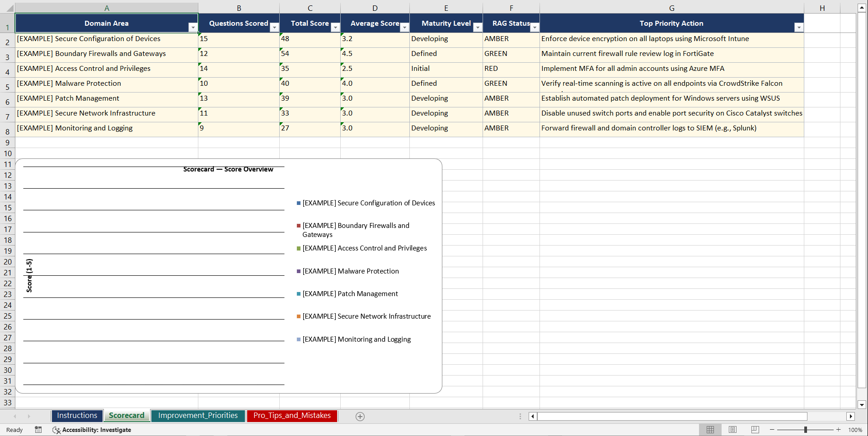Select the Malware Protection legend entry in chart

coord(351,271)
